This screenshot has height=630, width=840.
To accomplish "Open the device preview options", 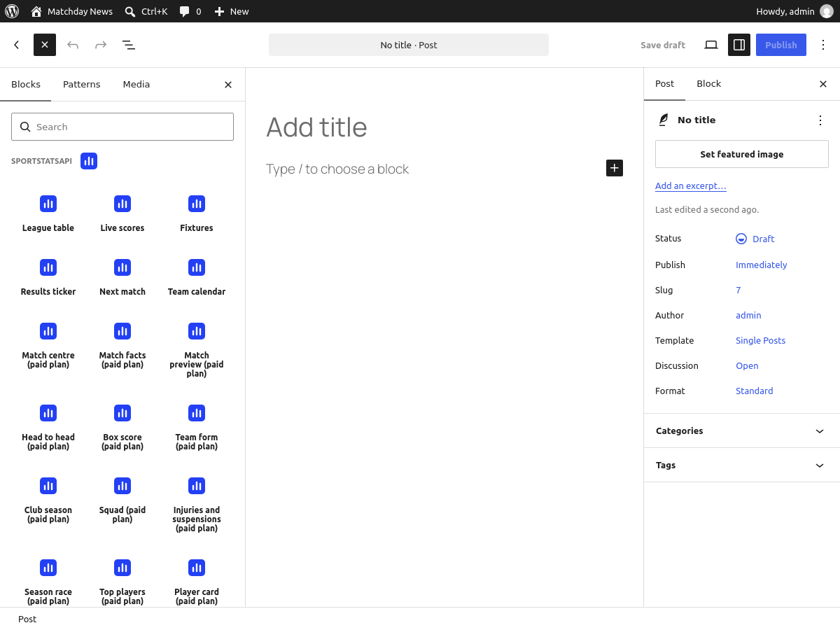I will (x=711, y=45).
